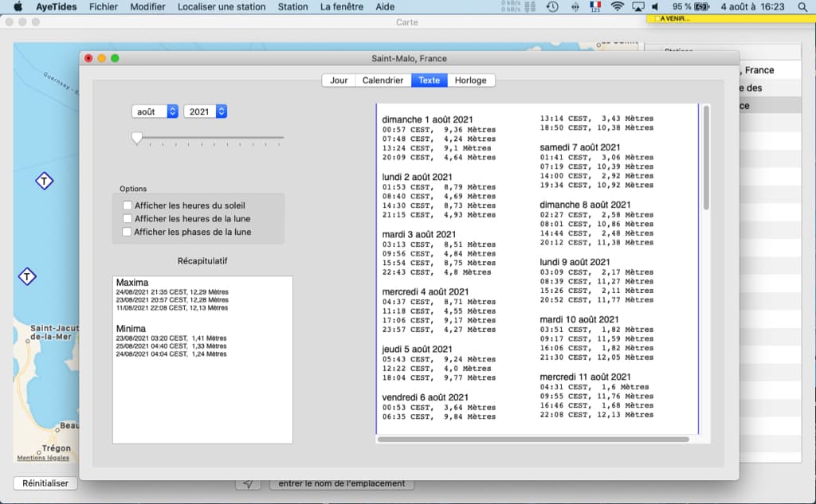Screen dimensions: 816x504
Task: Click the mercredi 4 août 2021 heading
Action: coord(426,291)
